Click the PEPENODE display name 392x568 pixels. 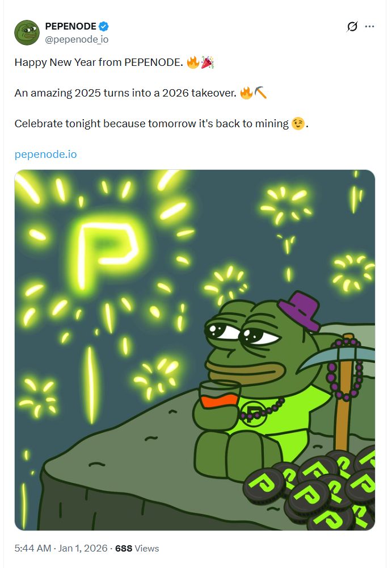point(70,26)
